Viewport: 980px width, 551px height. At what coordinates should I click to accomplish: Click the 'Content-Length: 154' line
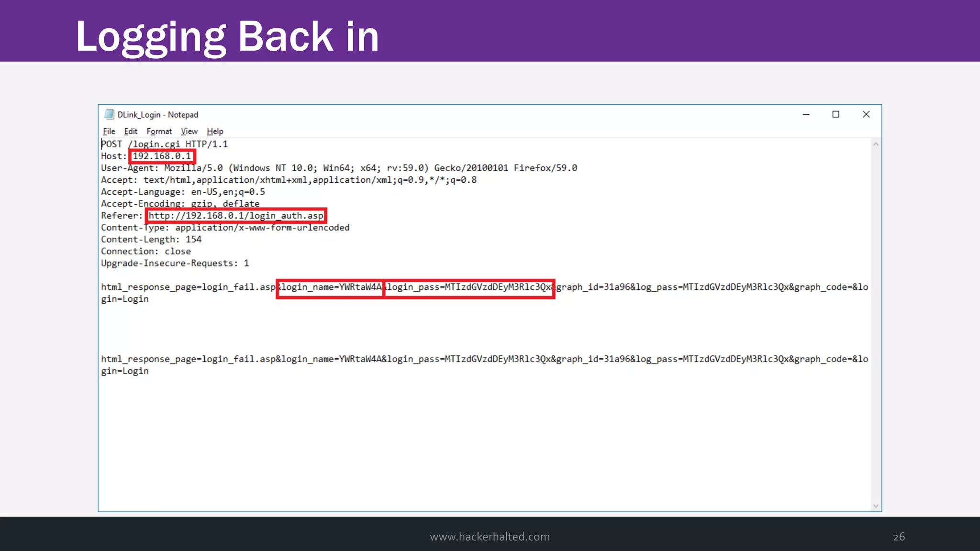click(x=151, y=239)
